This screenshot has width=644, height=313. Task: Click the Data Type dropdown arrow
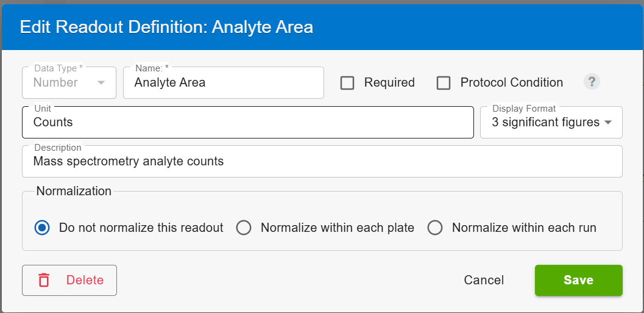tap(101, 82)
